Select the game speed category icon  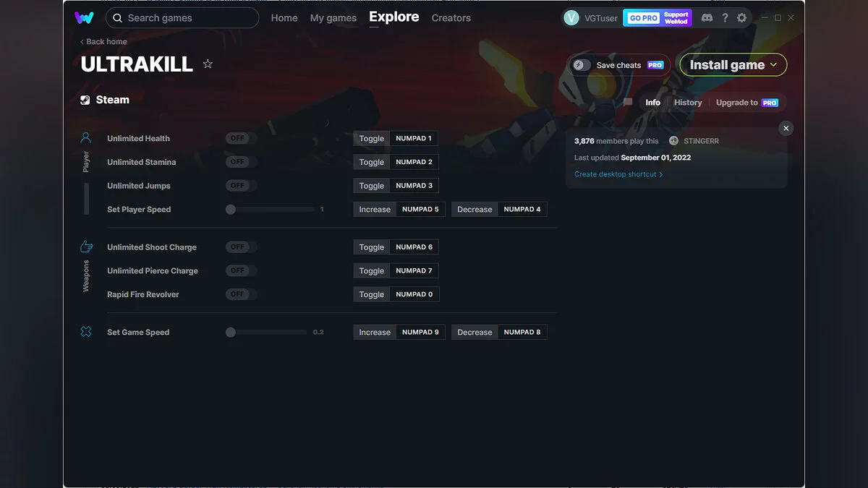pyautogui.click(x=86, y=332)
